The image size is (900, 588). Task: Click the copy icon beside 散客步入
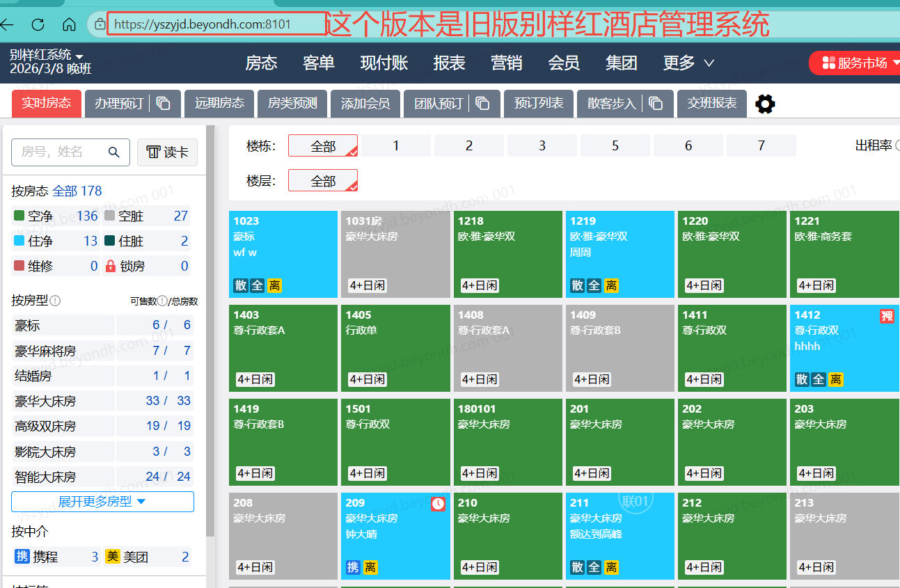(x=656, y=104)
